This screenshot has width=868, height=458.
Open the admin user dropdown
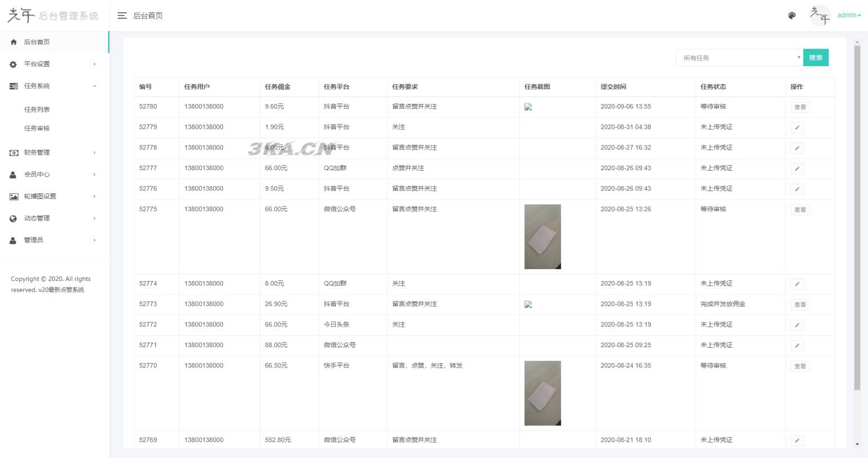[x=849, y=15]
